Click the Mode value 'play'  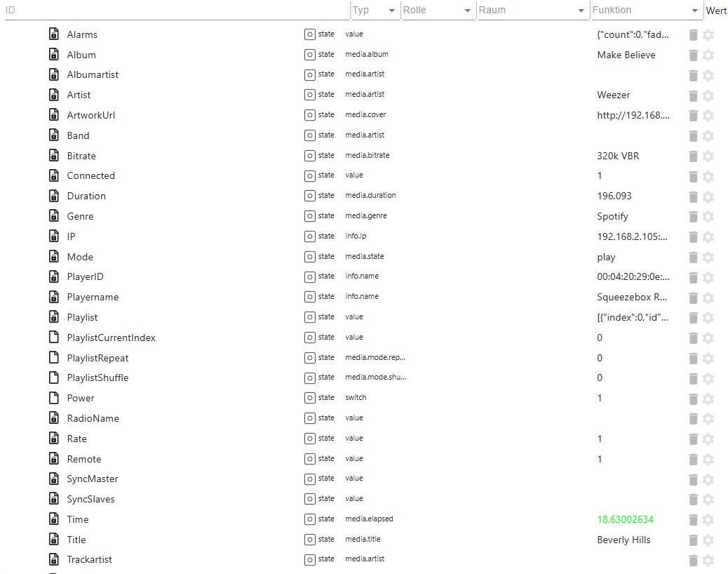tap(606, 258)
